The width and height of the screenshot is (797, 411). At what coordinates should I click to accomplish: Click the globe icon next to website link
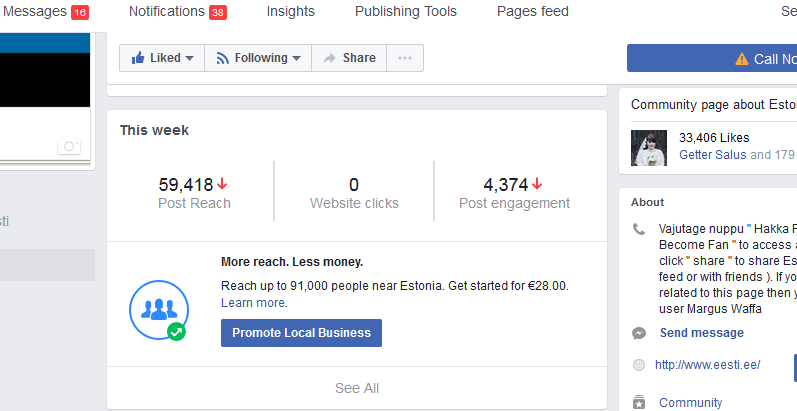(639, 365)
